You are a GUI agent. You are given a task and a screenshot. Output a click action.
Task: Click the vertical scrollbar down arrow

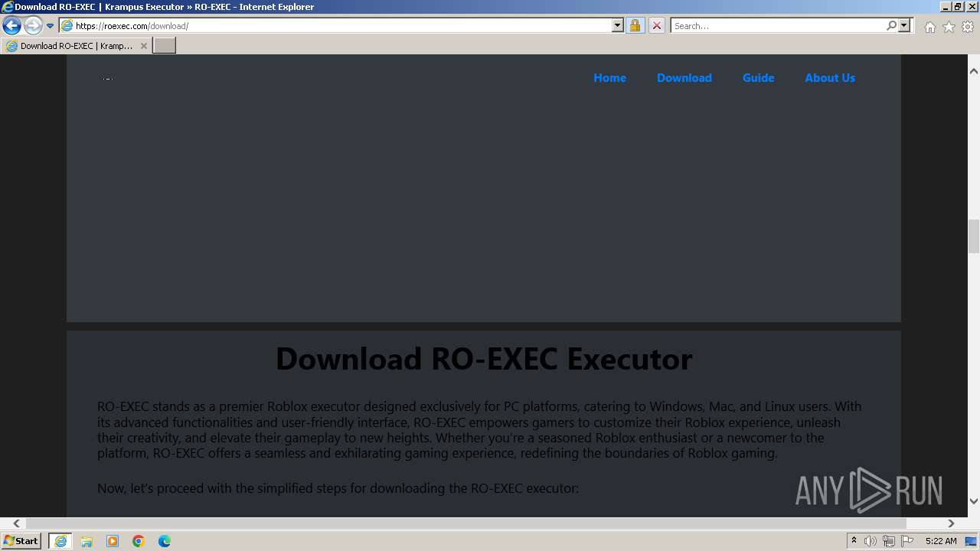pos(974,501)
